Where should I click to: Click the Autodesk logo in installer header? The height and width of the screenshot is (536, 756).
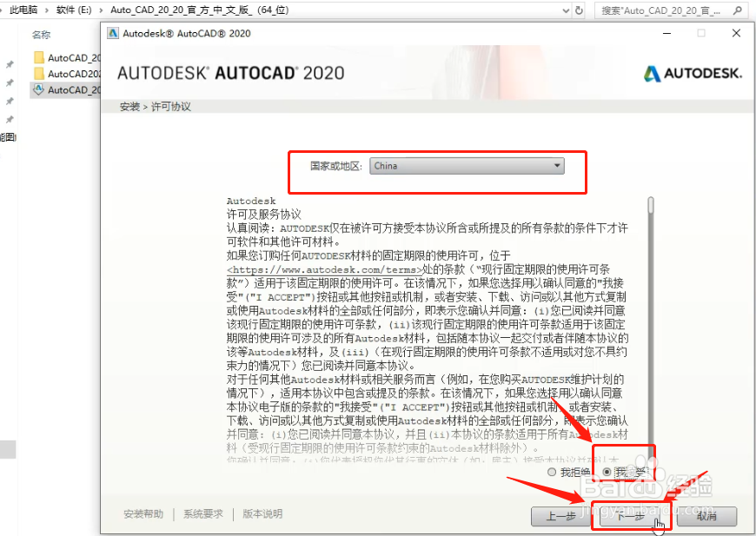point(693,73)
